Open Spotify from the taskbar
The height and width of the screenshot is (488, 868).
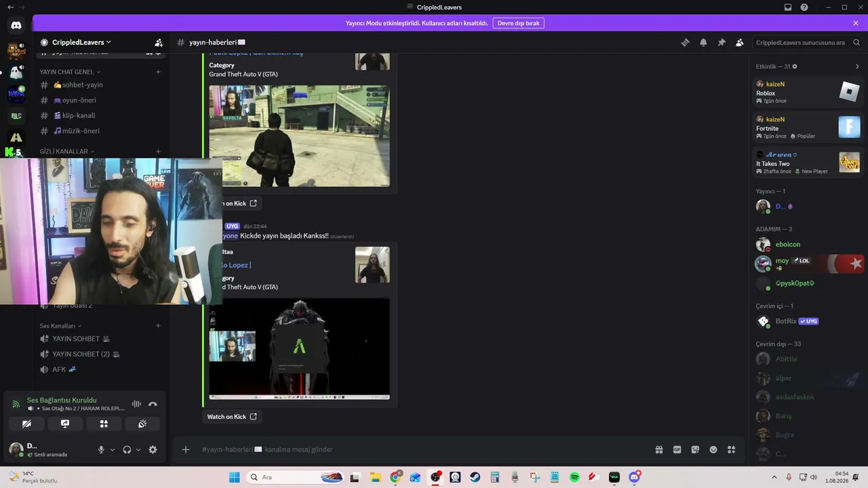coord(574,477)
